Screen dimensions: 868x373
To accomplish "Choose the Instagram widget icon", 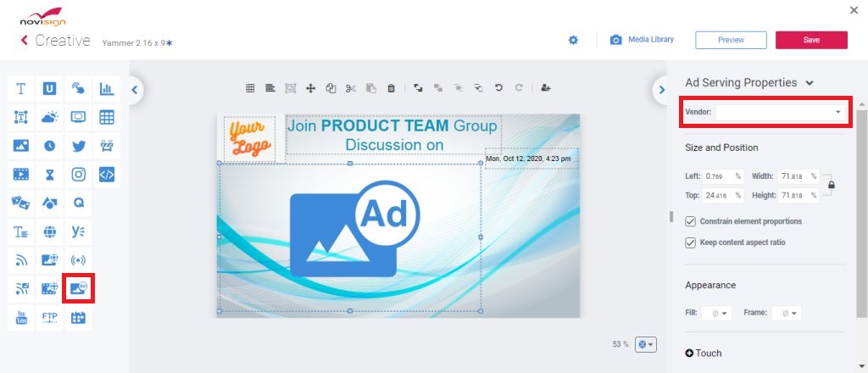I will pyautogui.click(x=79, y=175).
